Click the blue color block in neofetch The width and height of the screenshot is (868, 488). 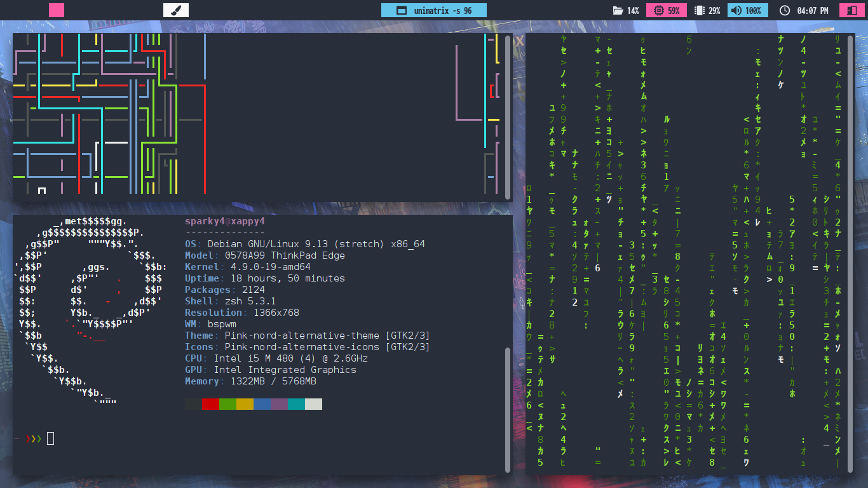[262, 404]
